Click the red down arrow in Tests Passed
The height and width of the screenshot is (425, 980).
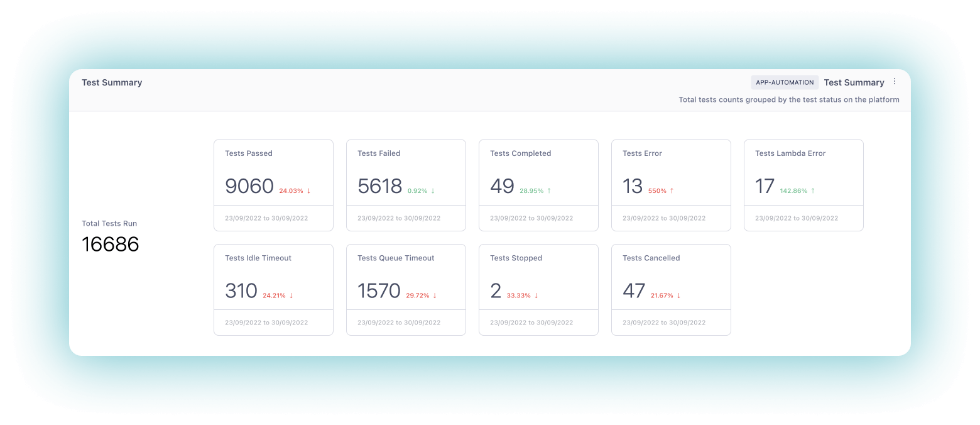coord(308,190)
